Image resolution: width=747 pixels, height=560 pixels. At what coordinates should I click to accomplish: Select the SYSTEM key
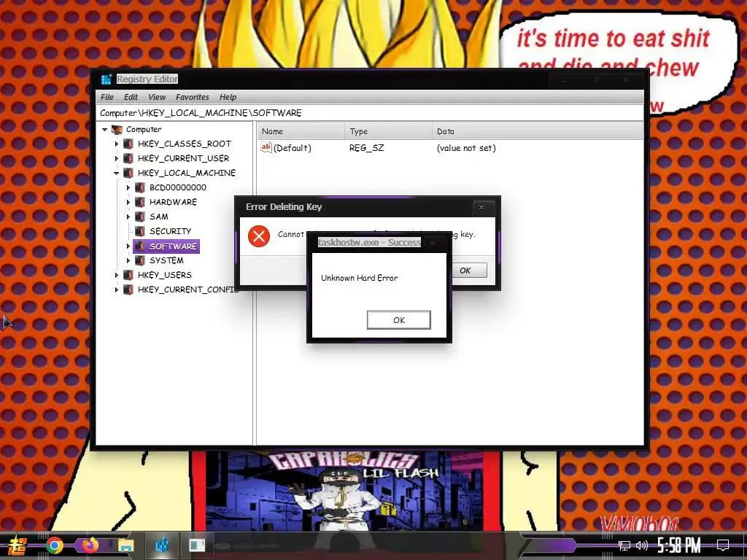click(166, 260)
